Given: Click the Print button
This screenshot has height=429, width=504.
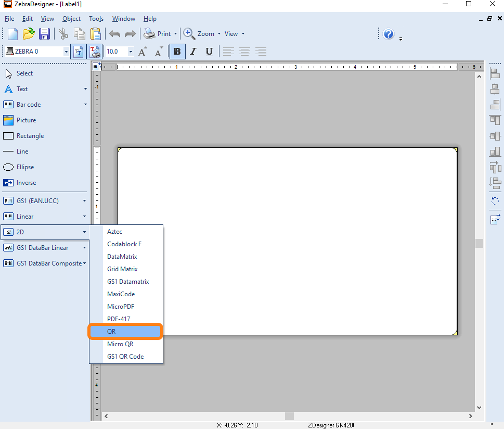Looking at the screenshot, I should click(158, 34).
